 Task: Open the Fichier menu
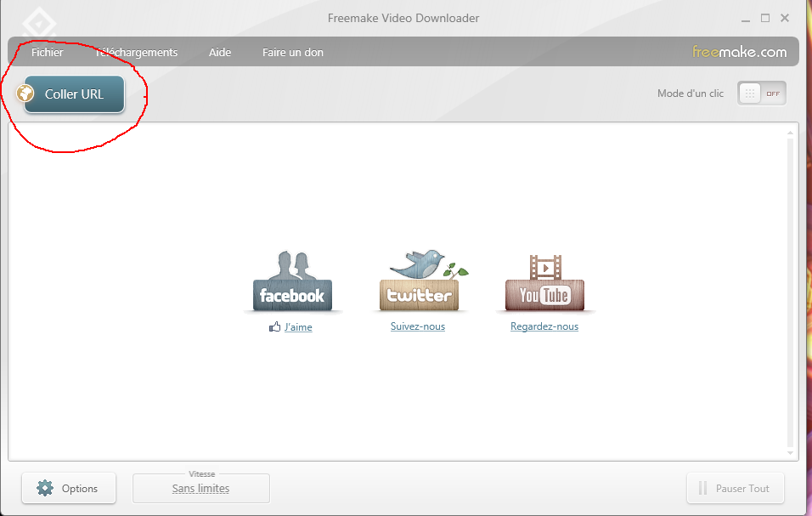click(47, 53)
